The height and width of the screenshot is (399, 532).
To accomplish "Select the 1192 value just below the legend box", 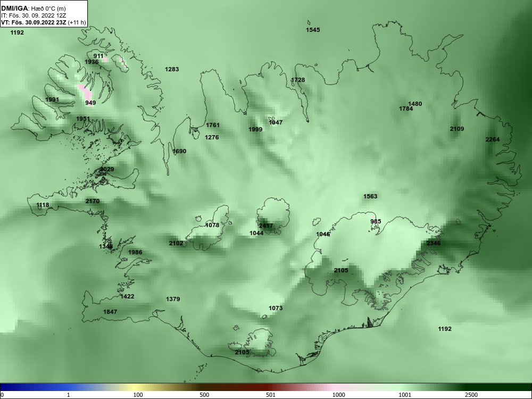I will pos(17,32).
